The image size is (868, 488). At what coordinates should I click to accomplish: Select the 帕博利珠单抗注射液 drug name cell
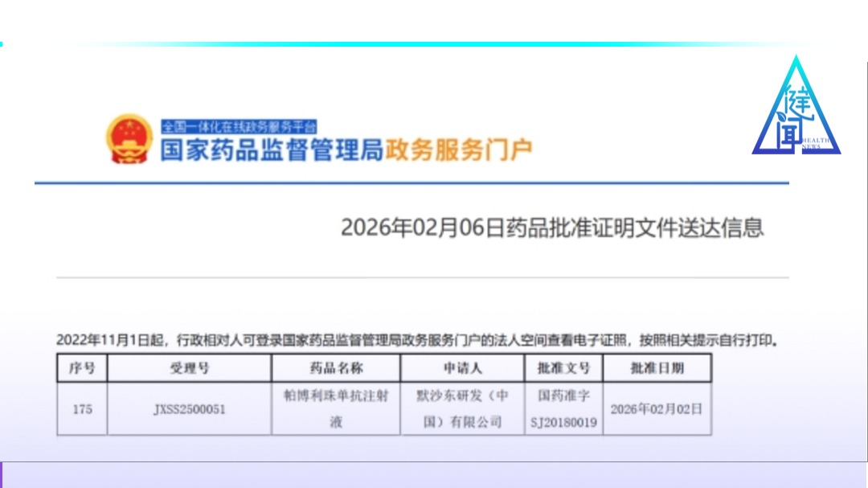(336, 409)
